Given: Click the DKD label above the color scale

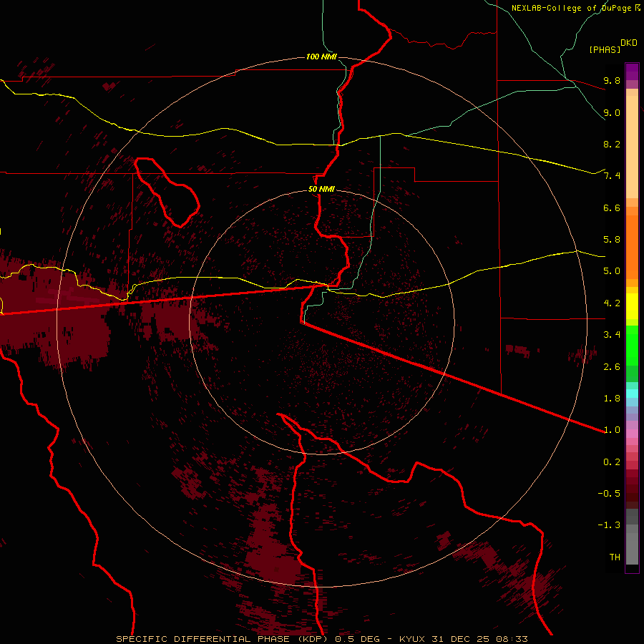Looking at the screenshot, I should tap(629, 43).
